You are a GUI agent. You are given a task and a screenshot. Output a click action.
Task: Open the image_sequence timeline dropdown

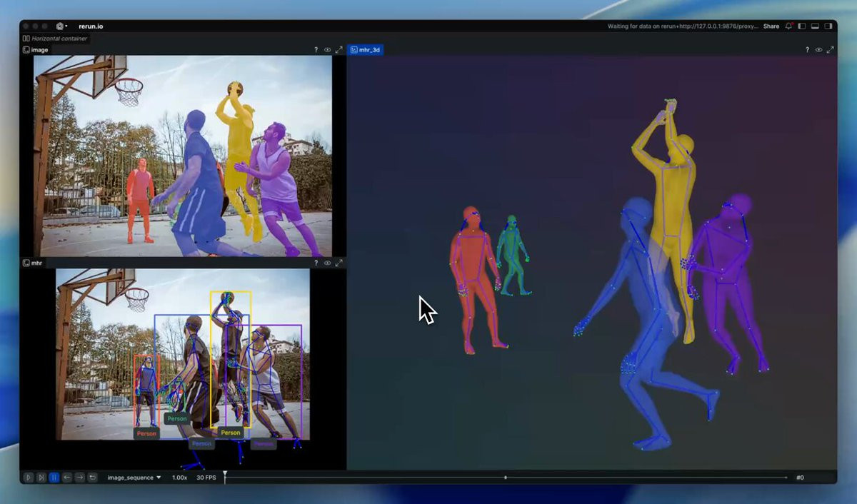tap(134, 478)
